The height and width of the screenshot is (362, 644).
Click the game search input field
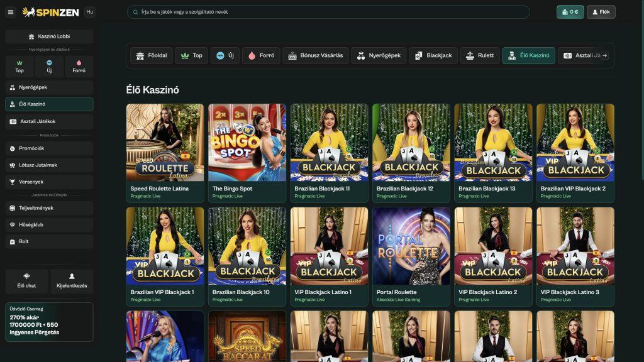coord(327,12)
